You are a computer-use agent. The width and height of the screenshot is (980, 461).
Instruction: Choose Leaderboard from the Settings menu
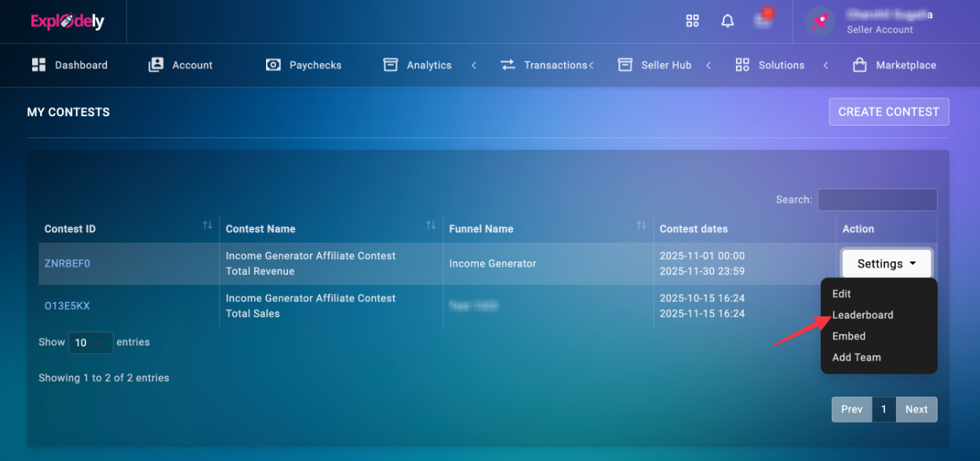862,315
